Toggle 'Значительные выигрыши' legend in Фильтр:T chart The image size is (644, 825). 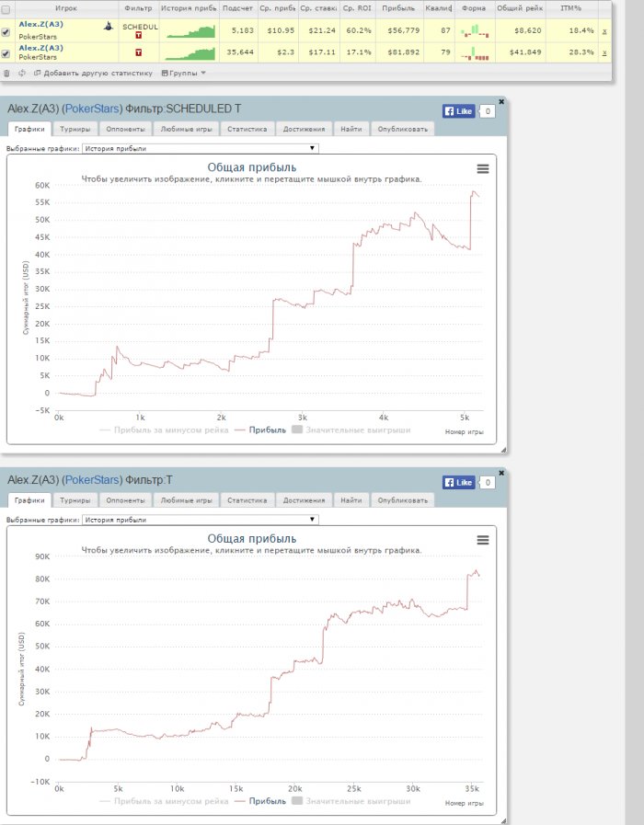pos(351,801)
